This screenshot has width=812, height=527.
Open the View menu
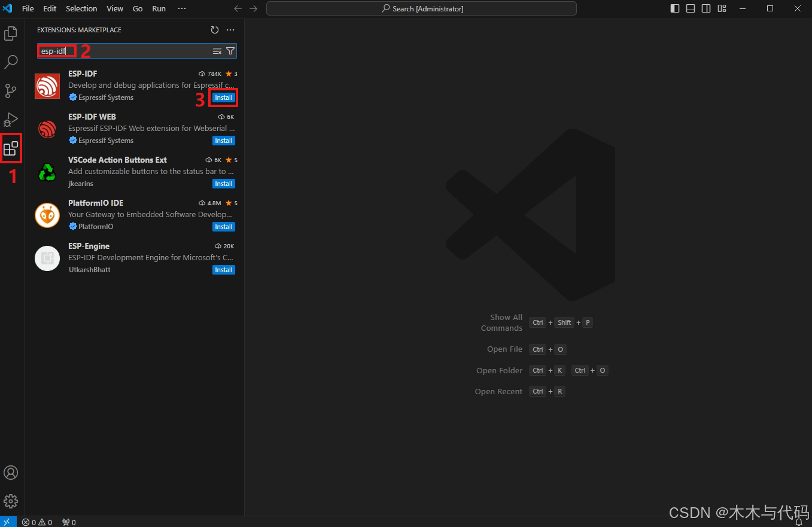coord(115,8)
